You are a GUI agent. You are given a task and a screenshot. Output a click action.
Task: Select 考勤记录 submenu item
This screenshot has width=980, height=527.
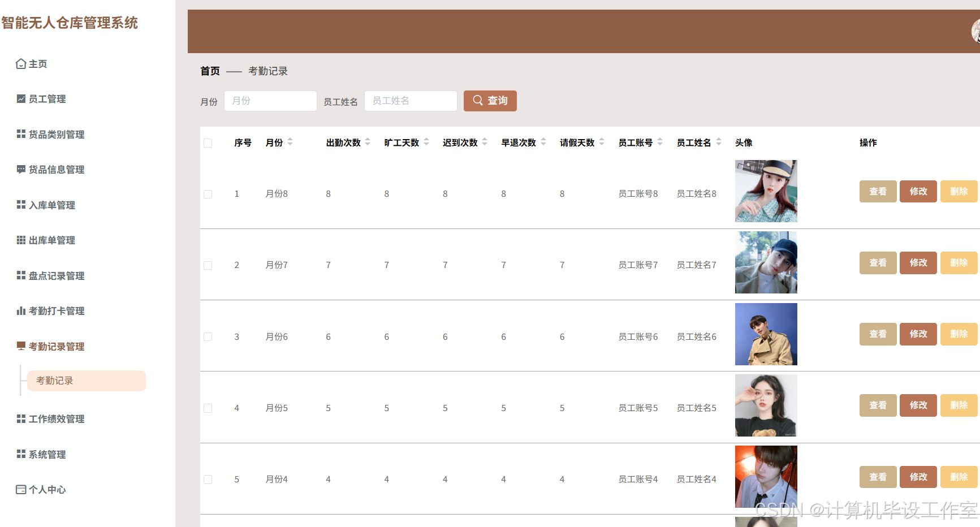click(87, 381)
